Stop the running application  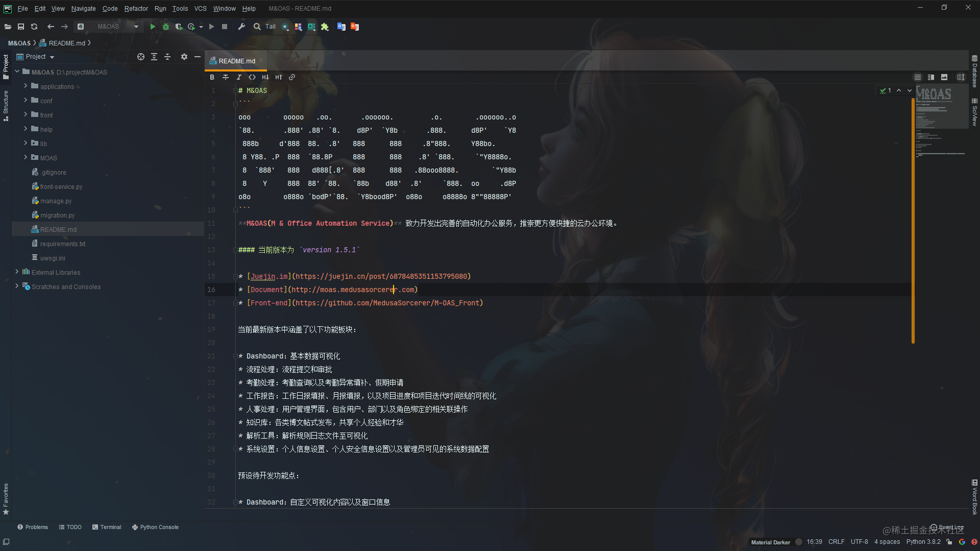pyautogui.click(x=225, y=26)
